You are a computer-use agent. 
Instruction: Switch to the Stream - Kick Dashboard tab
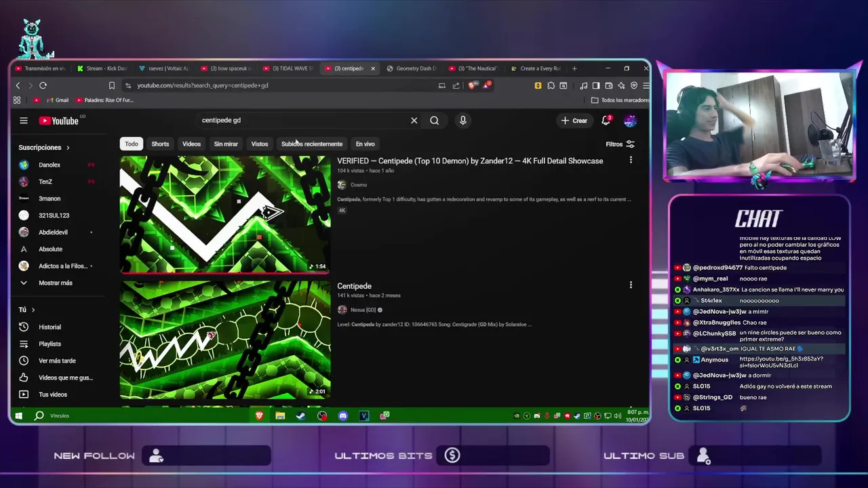point(102,68)
